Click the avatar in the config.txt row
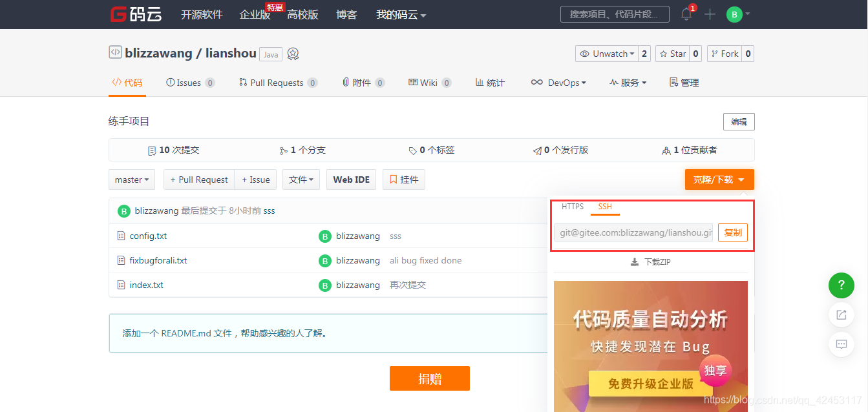This screenshot has height=412, width=868. pyautogui.click(x=325, y=236)
